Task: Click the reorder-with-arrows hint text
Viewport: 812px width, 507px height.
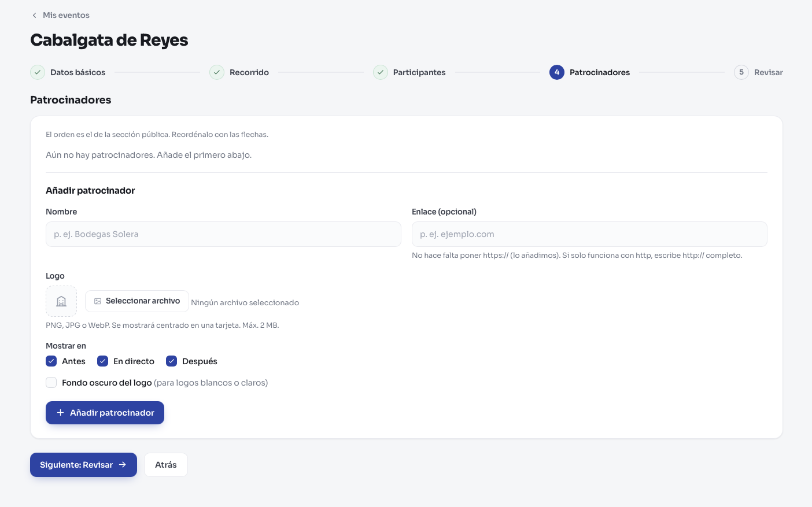Action: (x=157, y=134)
